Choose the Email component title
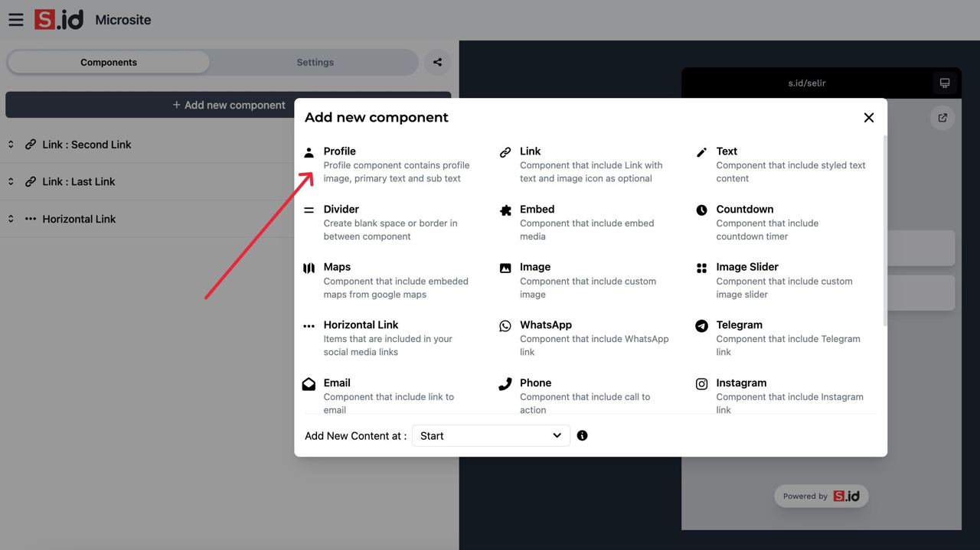The image size is (980, 550). [x=337, y=383]
